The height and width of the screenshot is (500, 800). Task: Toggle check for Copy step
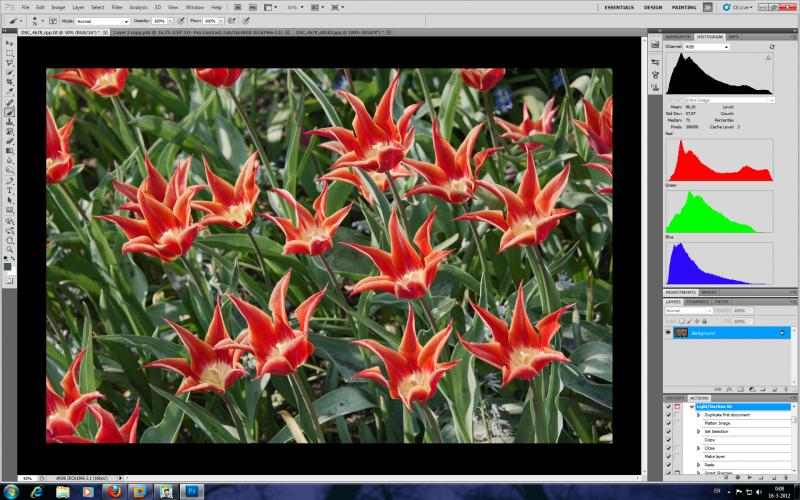pos(668,440)
